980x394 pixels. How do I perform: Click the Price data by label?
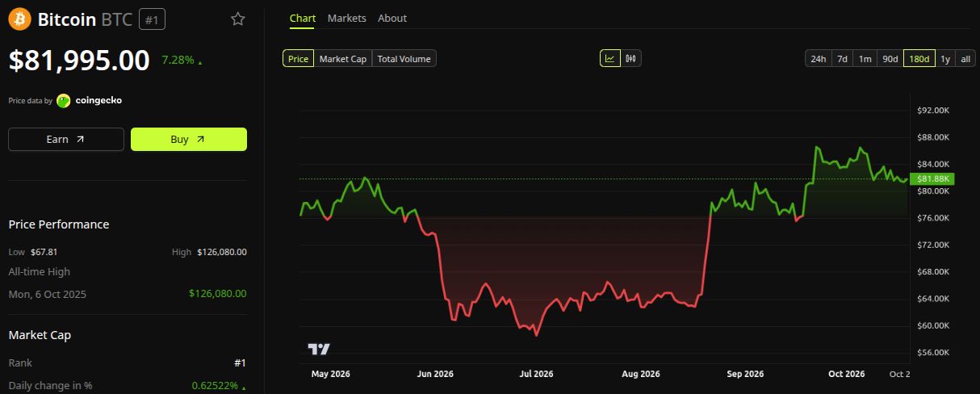(x=31, y=101)
